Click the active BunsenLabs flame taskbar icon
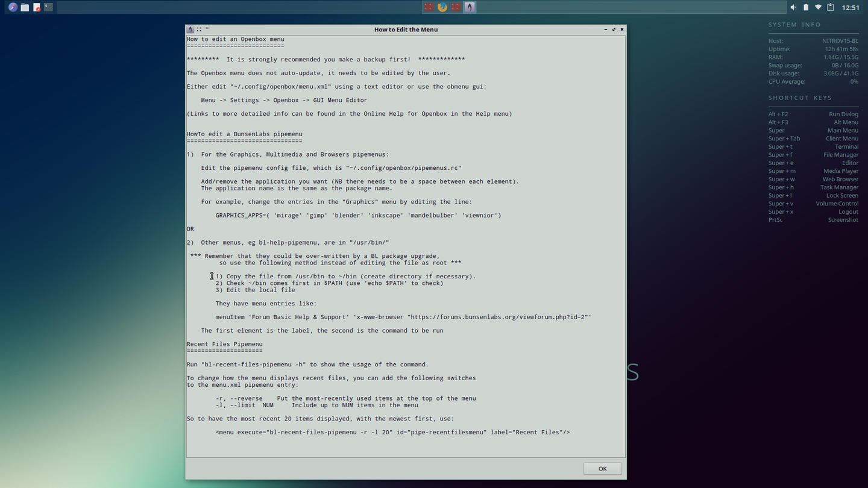 click(470, 7)
